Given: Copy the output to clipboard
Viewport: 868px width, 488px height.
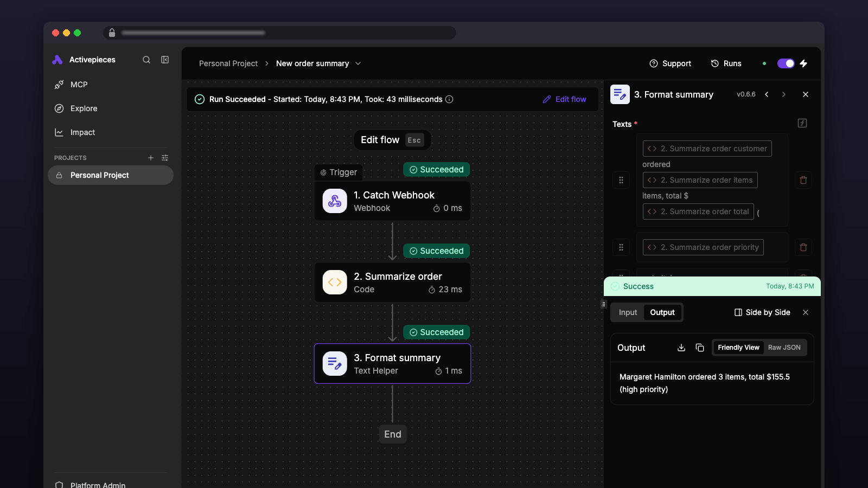Looking at the screenshot, I should 700,348.
